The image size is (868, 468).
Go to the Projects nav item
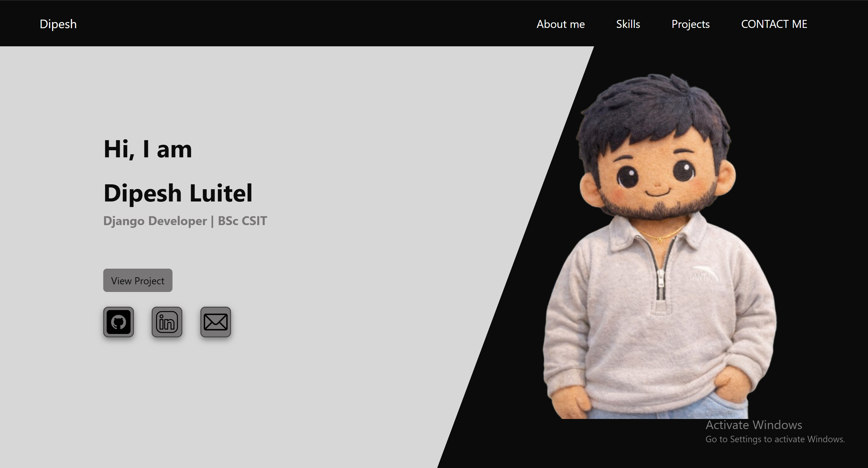[690, 24]
